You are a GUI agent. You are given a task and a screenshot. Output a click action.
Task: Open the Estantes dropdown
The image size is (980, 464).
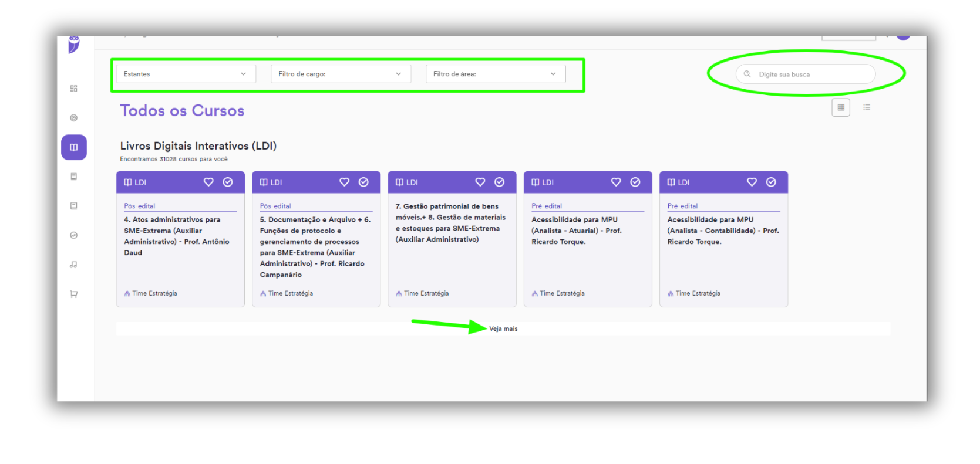click(x=186, y=74)
